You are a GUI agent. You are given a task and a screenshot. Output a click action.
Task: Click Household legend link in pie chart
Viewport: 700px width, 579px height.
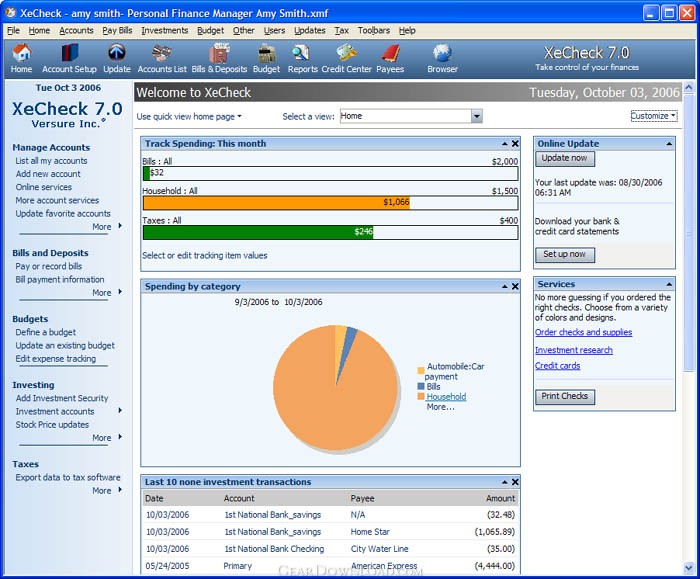[446, 396]
